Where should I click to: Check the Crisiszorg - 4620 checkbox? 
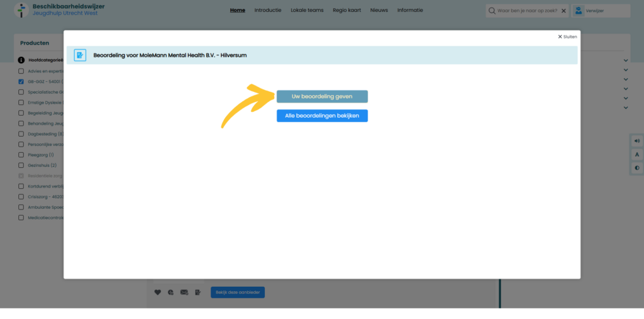point(21,197)
